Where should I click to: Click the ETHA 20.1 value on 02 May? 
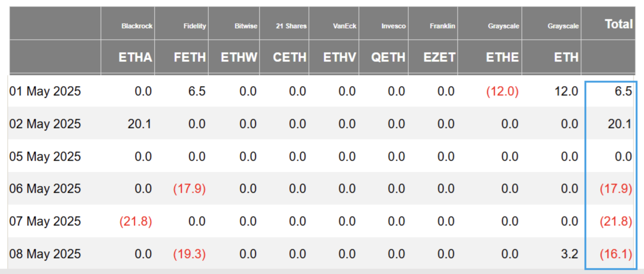pos(139,124)
